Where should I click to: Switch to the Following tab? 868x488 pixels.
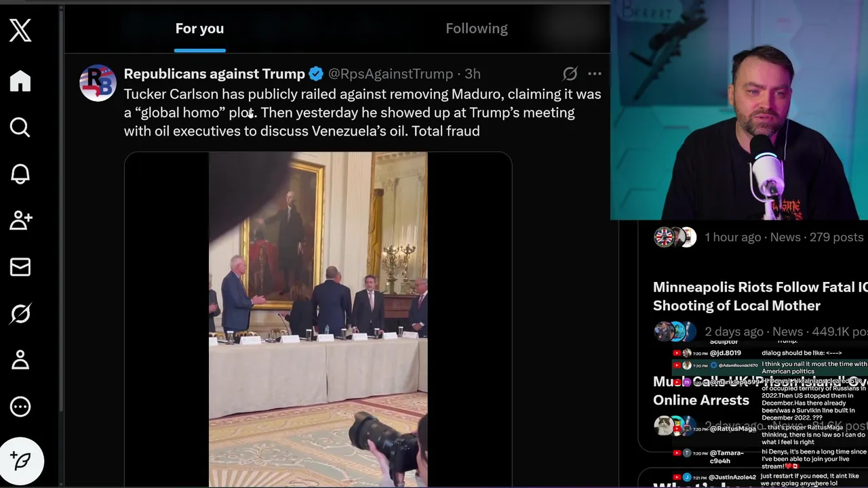coord(476,28)
